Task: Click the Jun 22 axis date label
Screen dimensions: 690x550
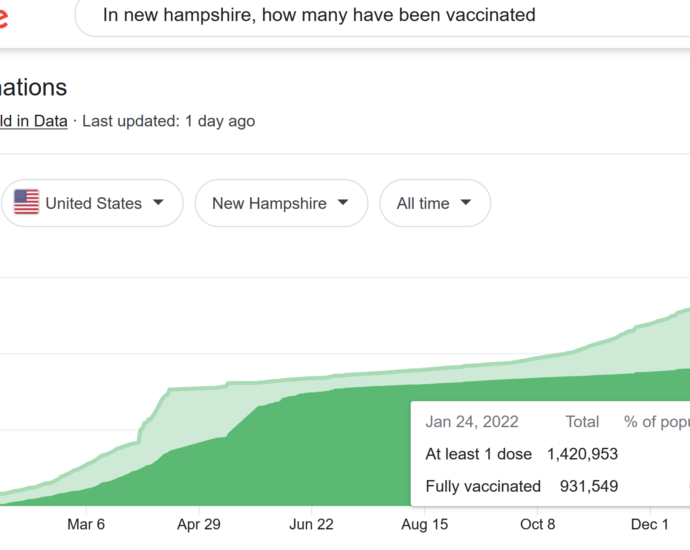Action: point(311,524)
